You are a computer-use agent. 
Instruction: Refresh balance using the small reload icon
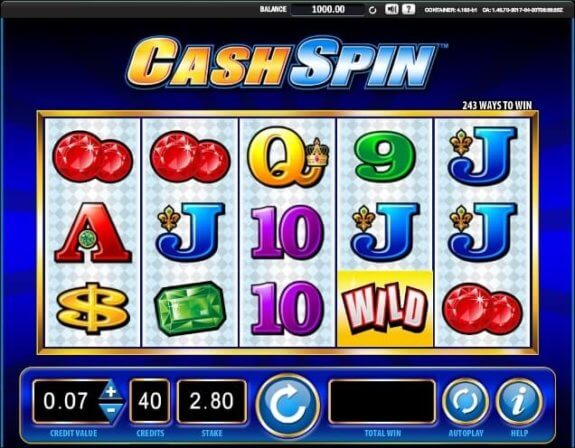point(373,10)
